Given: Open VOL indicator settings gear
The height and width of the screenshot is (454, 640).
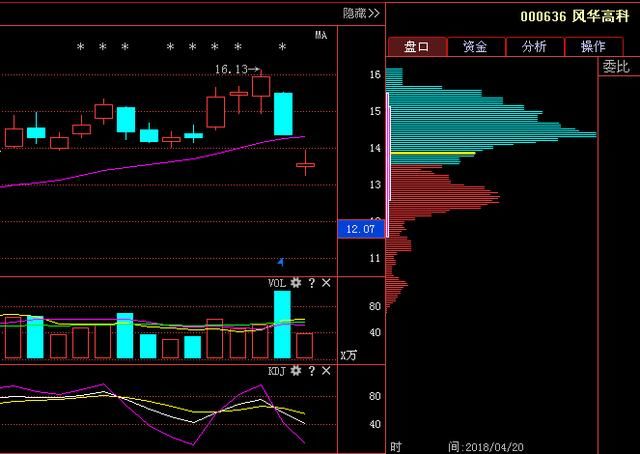Looking at the screenshot, I should (x=296, y=284).
